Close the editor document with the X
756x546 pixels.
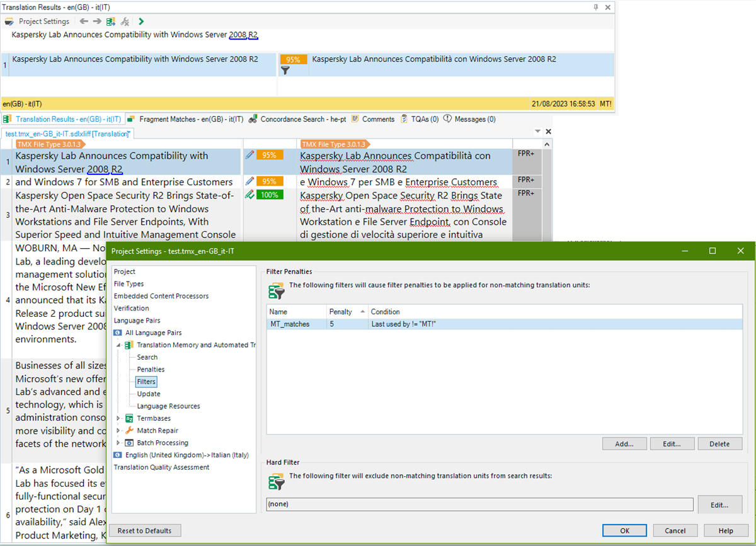click(548, 132)
